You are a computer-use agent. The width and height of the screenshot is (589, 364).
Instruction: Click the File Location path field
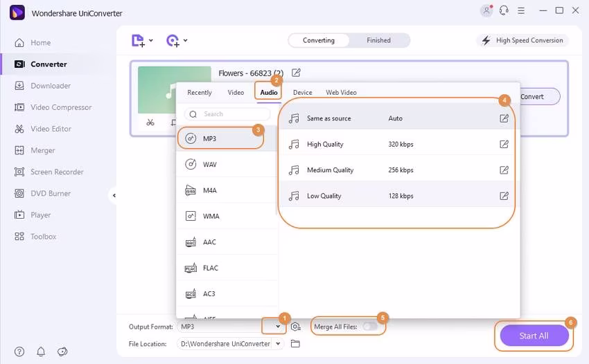tap(225, 344)
